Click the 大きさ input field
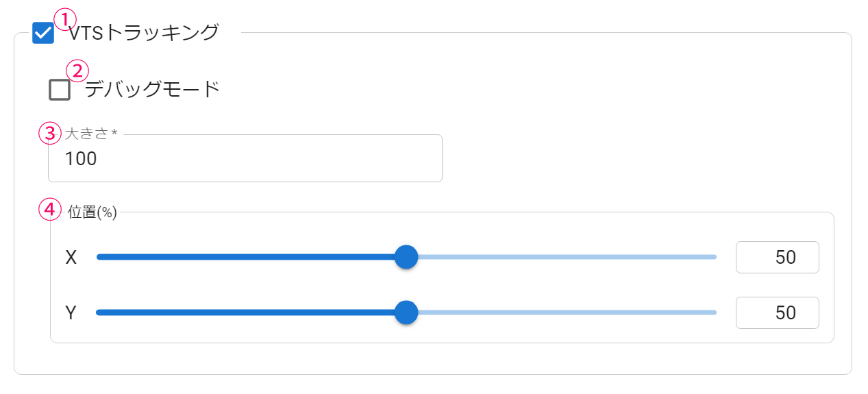 coord(245,159)
